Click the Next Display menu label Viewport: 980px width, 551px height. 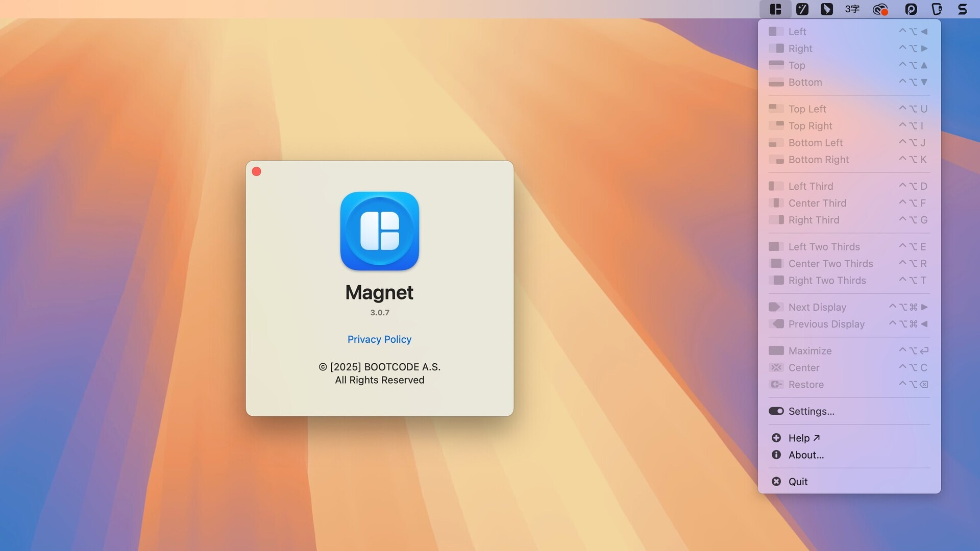click(817, 307)
